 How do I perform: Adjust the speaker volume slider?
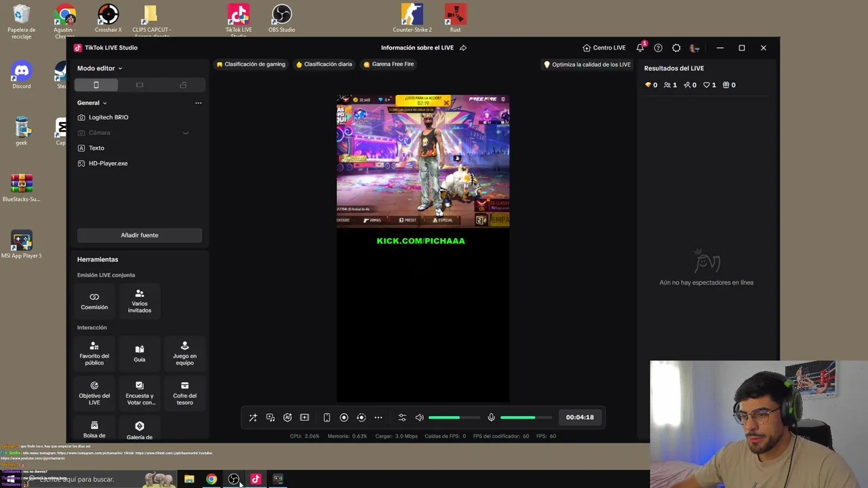(x=454, y=418)
